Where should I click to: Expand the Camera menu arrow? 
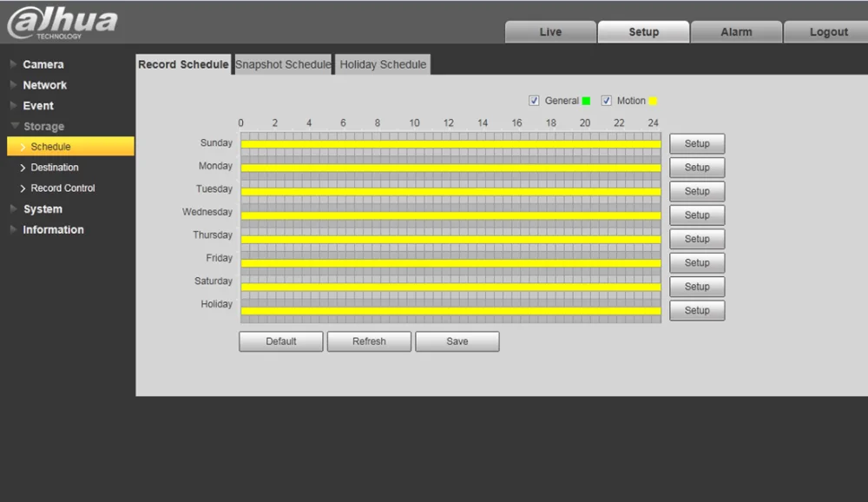tap(13, 64)
